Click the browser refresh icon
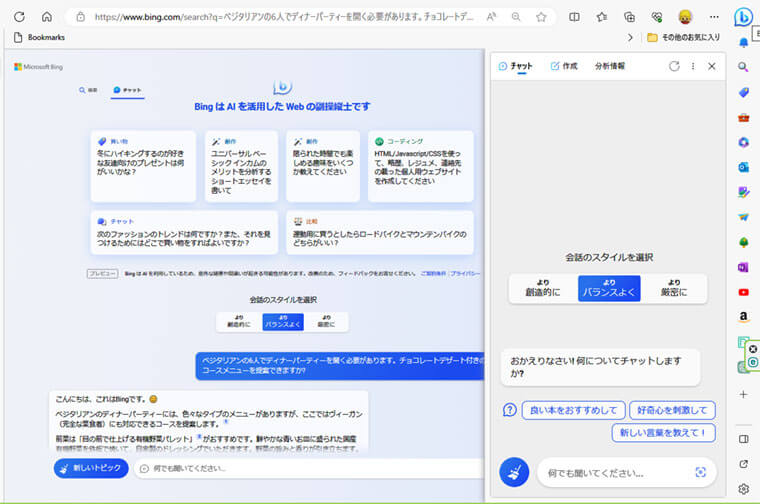 [19, 17]
